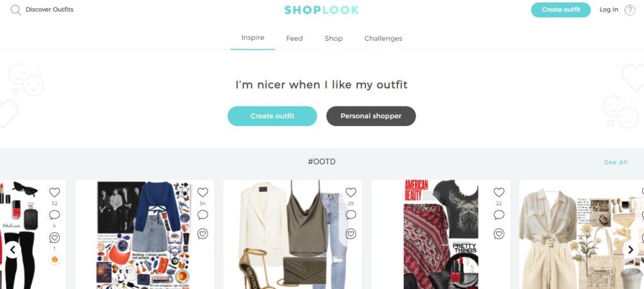This screenshot has height=289, width=644.
Task: Click the Personal shopper button
Action: [x=371, y=116]
